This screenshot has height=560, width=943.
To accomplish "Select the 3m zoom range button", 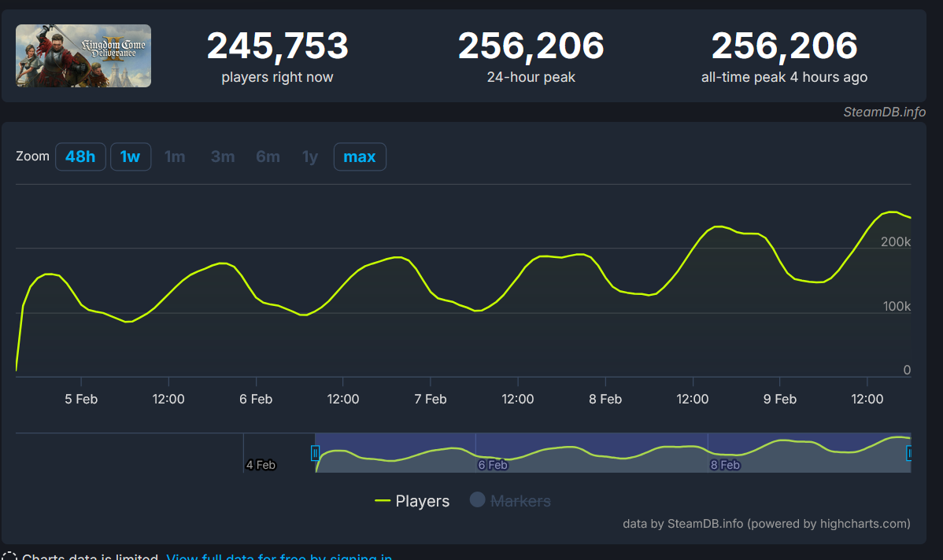I will [223, 157].
